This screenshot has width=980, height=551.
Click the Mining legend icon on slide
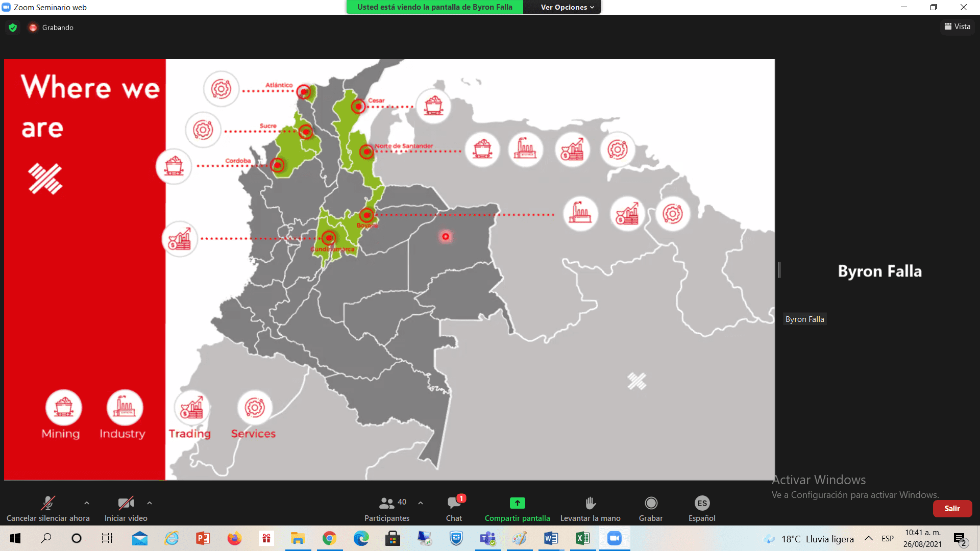[63, 407]
